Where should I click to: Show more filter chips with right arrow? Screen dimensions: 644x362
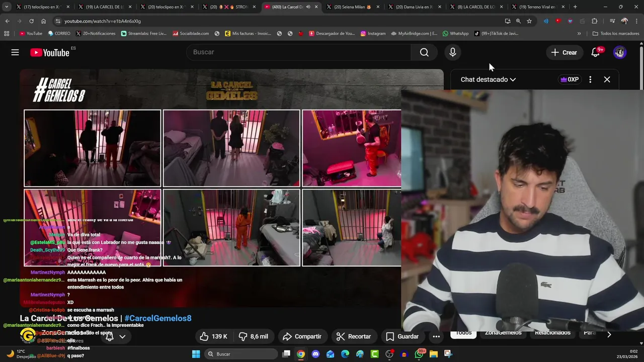coord(609,334)
